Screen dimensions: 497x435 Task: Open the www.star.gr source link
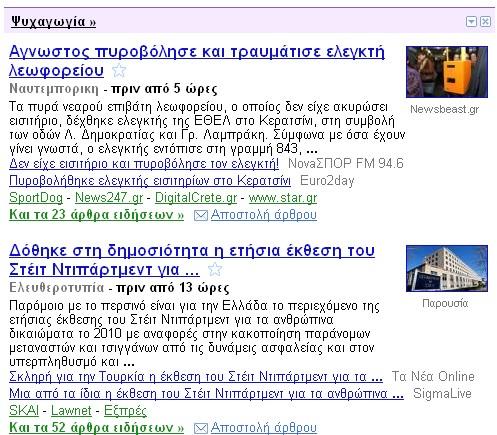coord(283,198)
